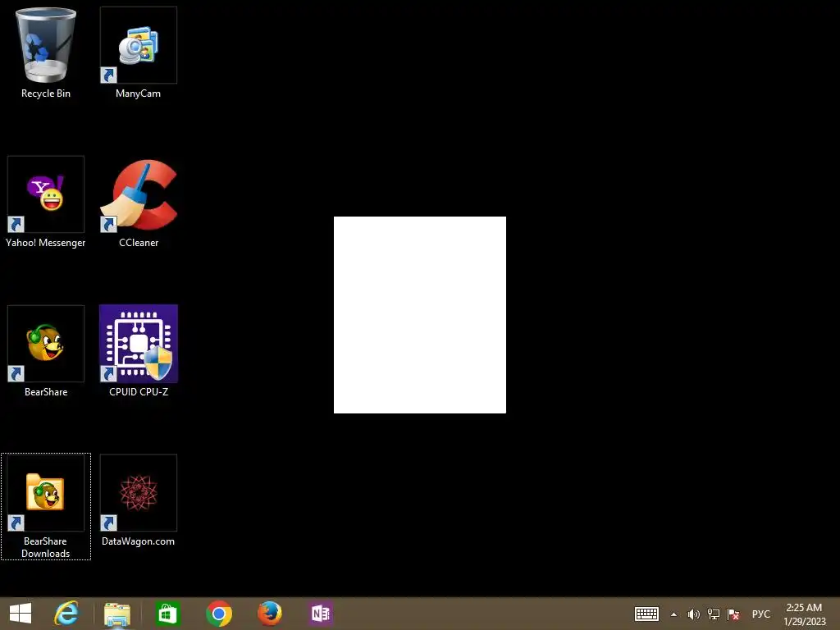Click the ManyCam label text
The image size is (840, 630).
[138, 94]
